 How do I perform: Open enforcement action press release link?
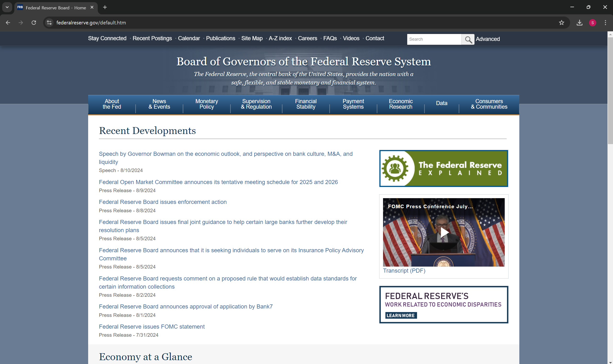tap(163, 202)
